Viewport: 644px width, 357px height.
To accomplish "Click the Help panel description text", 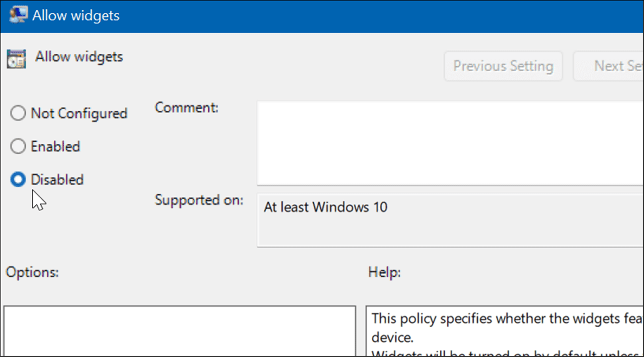I will point(497,328).
